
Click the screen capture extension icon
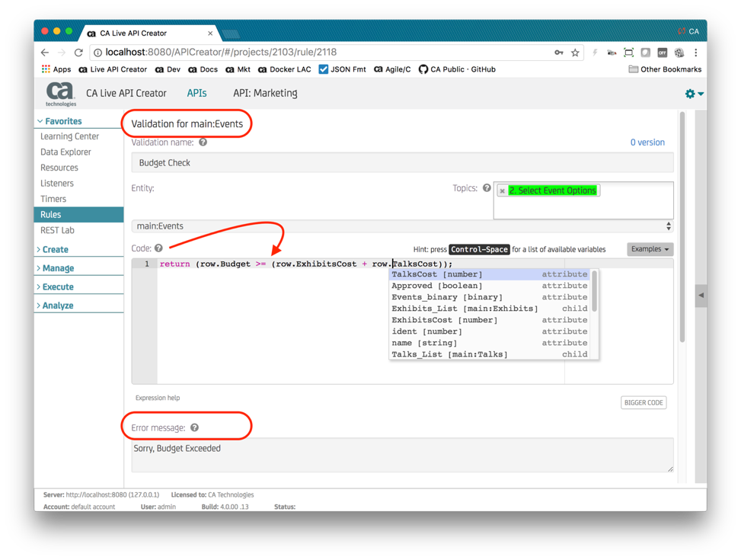(628, 53)
